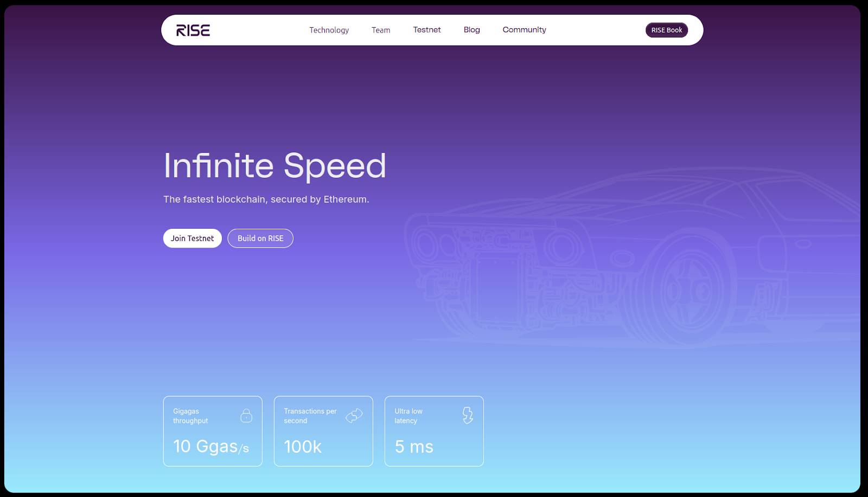Open the Testnet nav link
This screenshot has width=868, height=497.
pyautogui.click(x=427, y=30)
